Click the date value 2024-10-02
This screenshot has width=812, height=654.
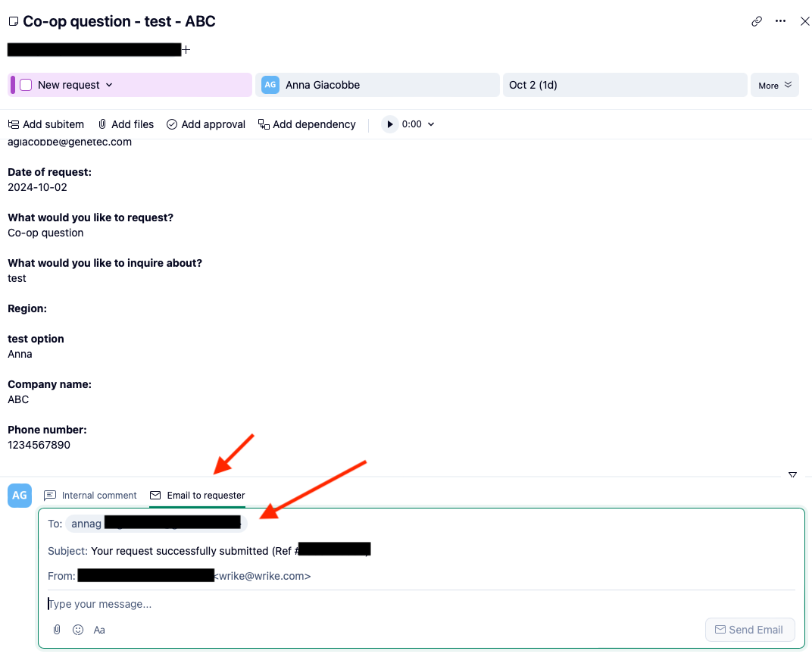coord(37,187)
